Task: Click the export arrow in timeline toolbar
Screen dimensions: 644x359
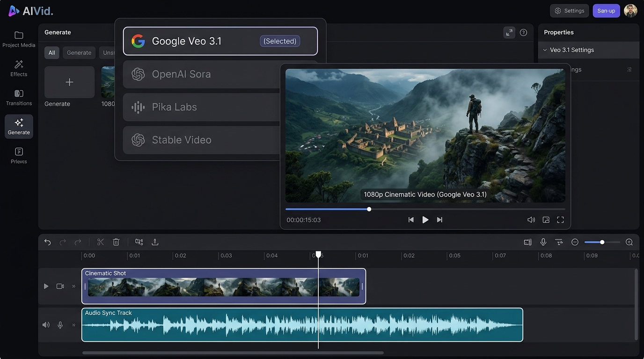Action: tap(155, 242)
